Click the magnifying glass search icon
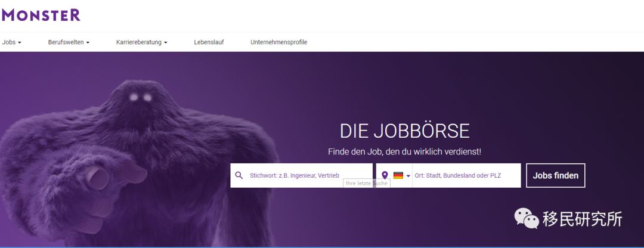 tap(239, 175)
